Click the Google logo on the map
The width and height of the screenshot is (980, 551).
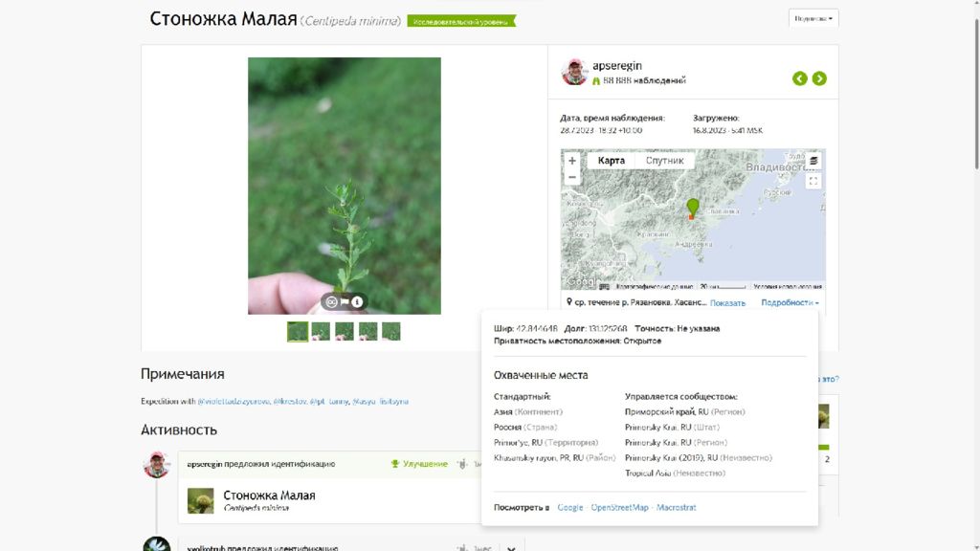(x=582, y=282)
